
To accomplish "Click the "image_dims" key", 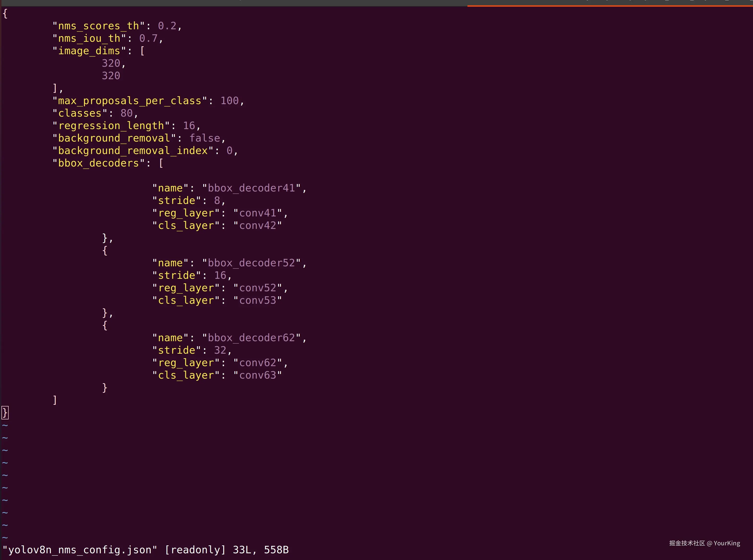I will [x=89, y=51].
